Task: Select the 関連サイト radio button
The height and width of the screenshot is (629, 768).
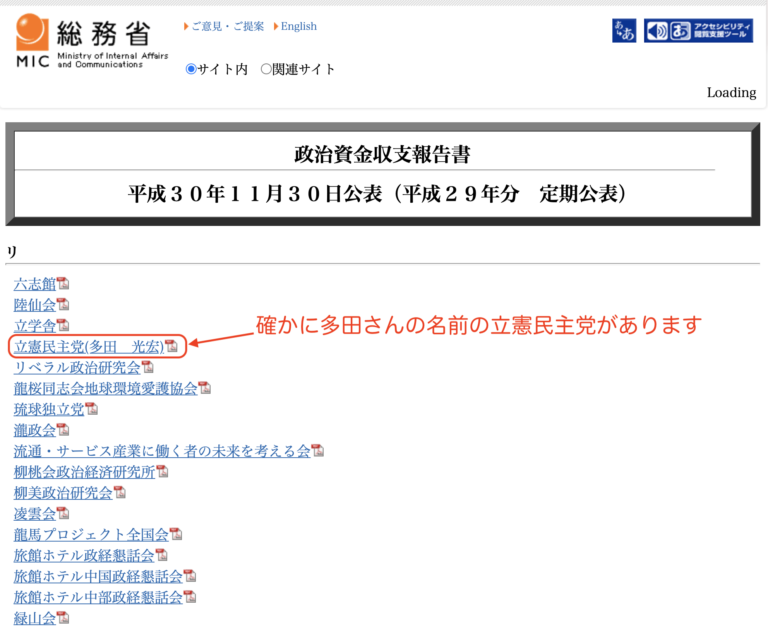Action: (x=266, y=69)
